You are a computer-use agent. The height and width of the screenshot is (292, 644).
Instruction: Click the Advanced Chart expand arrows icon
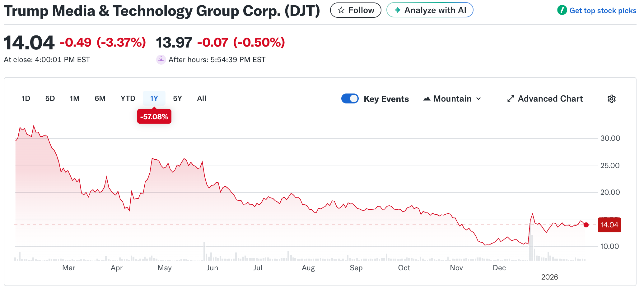[511, 99]
